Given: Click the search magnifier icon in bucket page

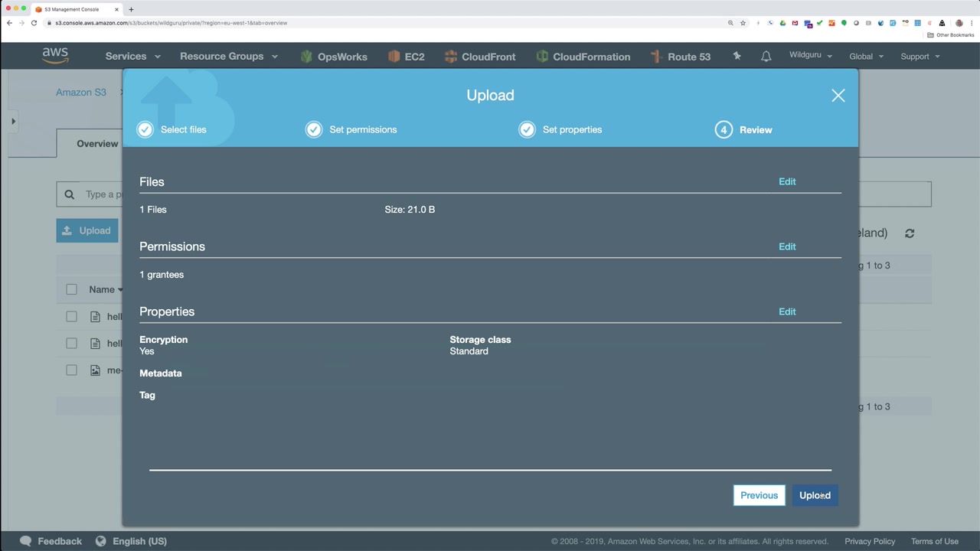Looking at the screenshot, I should [69, 194].
